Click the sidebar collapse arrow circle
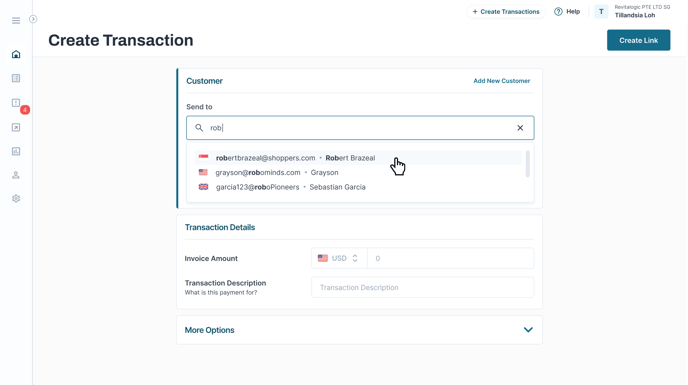688x385 pixels. click(x=33, y=19)
